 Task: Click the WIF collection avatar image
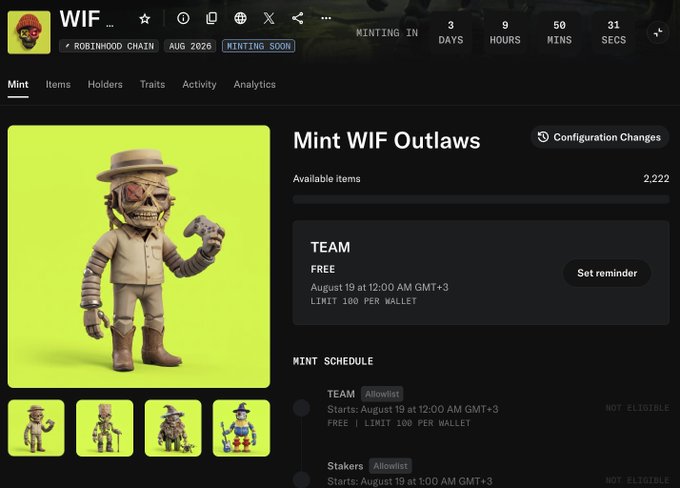point(29,33)
